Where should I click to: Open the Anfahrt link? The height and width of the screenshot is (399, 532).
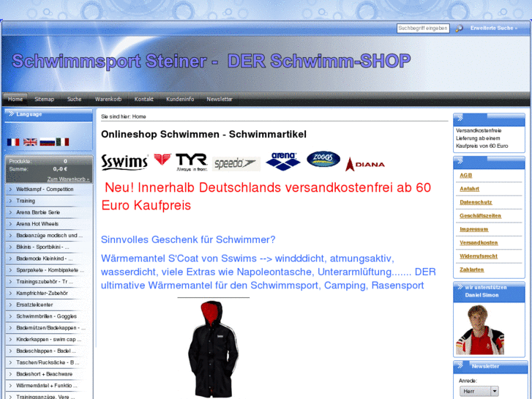pos(469,189)
